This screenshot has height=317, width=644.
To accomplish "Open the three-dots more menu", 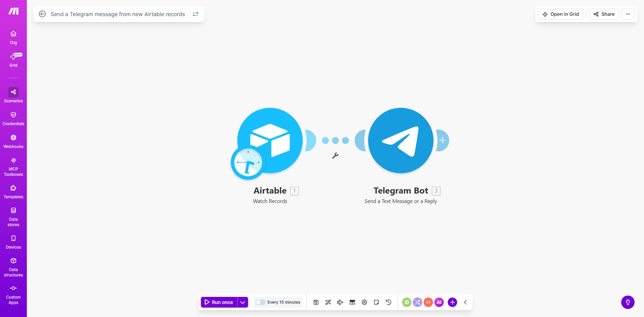I will tap(628, 14).
